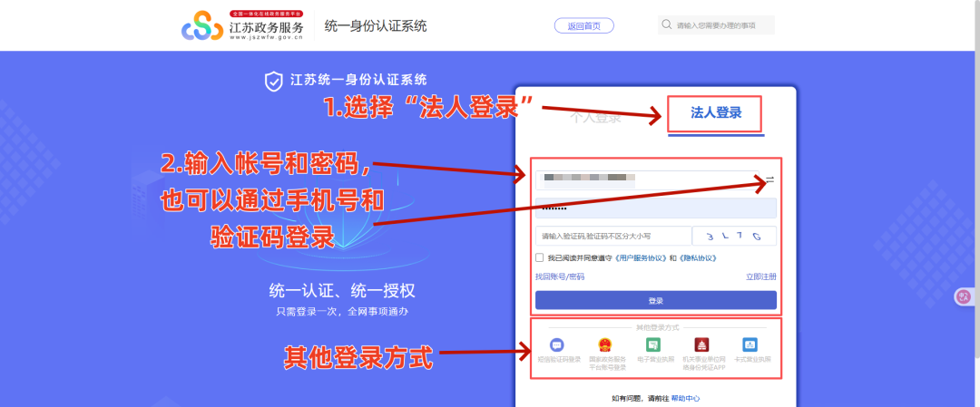
Task: Open 短信验证码登录 SMS login icon
Action: point(557,344)
